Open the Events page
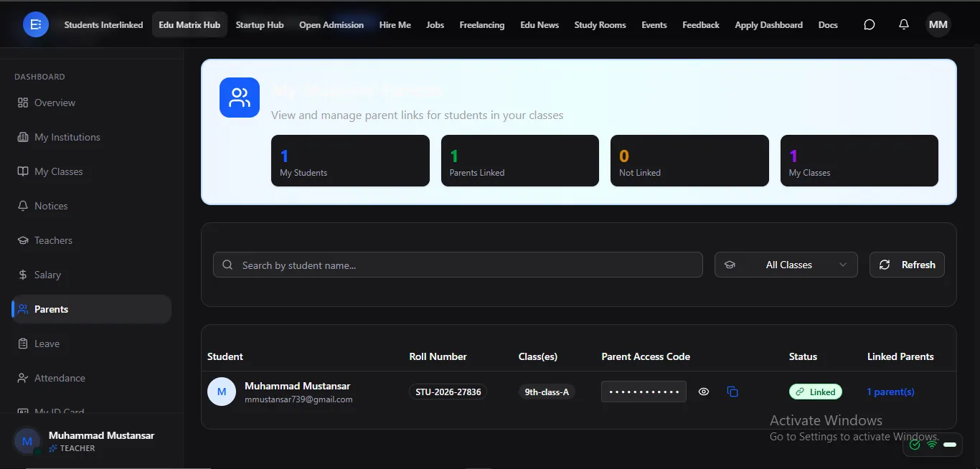The width and height of the screenshot is (980, 469). [x=654, y=24]
